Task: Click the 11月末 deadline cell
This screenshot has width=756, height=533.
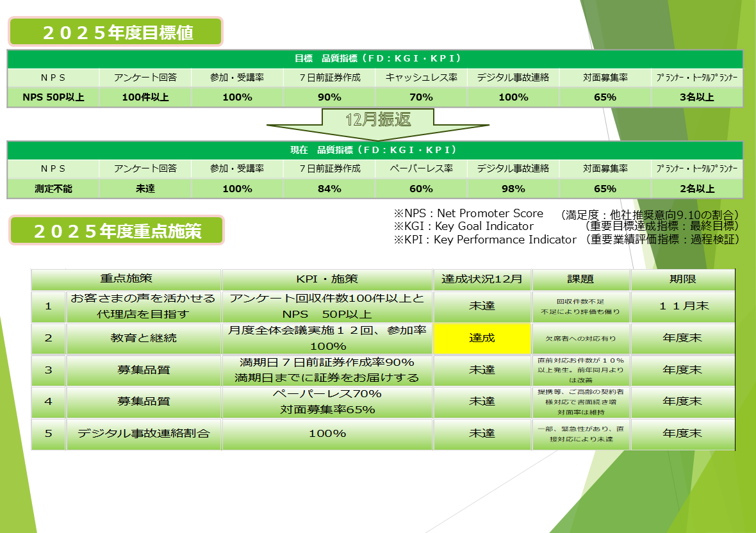Action: (683, 306)
